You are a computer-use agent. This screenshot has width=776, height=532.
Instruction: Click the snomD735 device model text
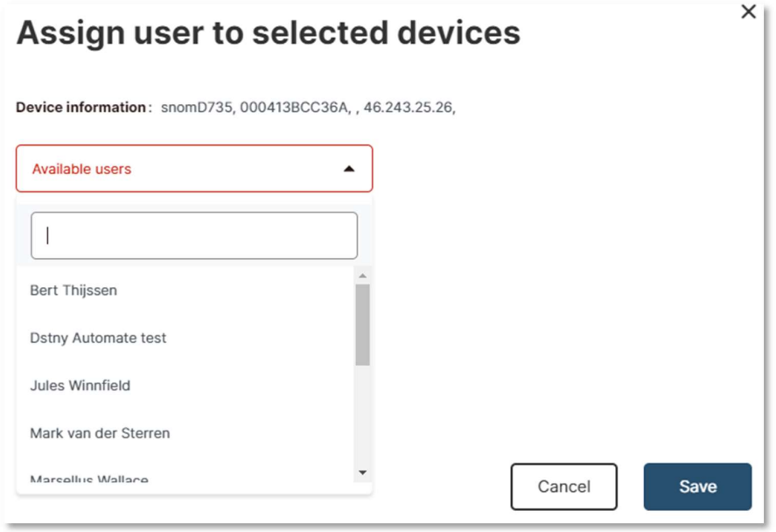tap(197, 108)
